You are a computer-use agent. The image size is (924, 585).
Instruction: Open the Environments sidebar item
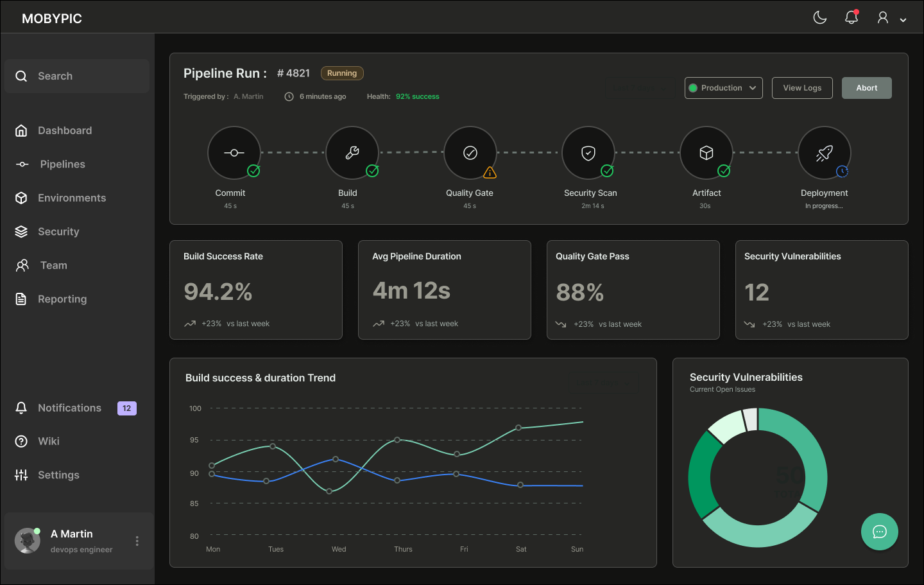point(71,198)
